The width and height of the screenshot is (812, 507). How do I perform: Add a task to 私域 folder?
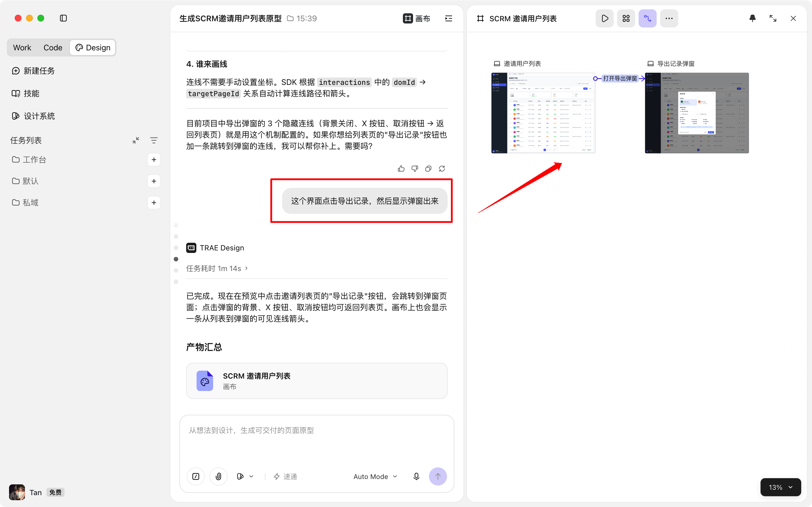[154, 203]
